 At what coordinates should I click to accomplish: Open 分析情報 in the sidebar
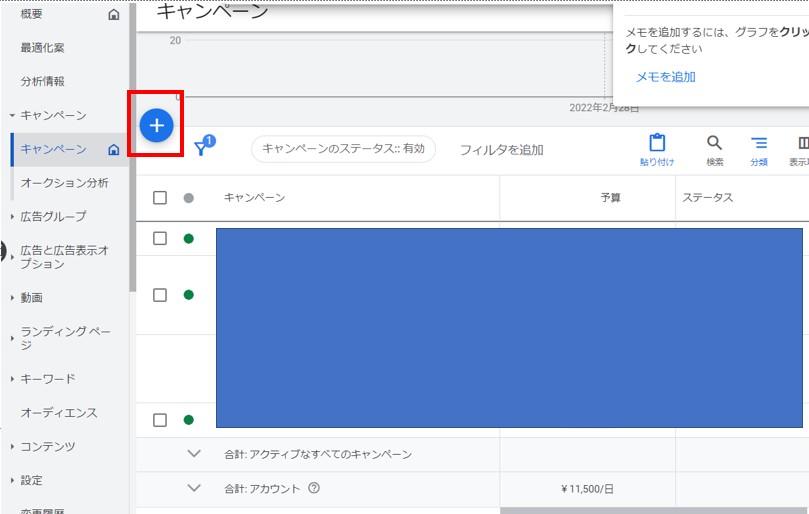click(x=42, y=82)
